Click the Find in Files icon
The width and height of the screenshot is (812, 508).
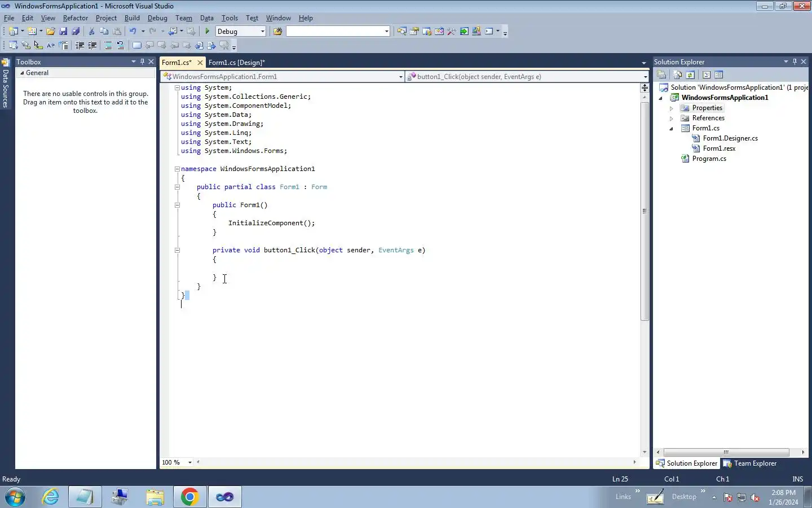coord(277,32)
